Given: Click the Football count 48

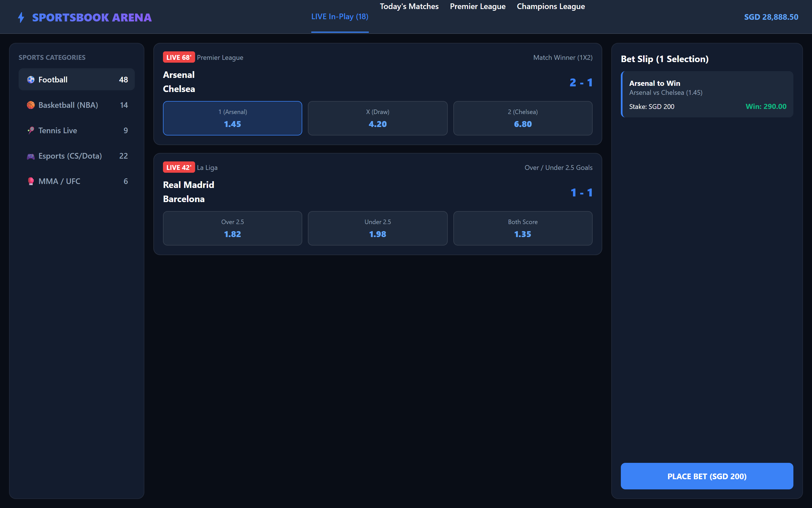Looking at the screenshot, I should tap(123, 80).
